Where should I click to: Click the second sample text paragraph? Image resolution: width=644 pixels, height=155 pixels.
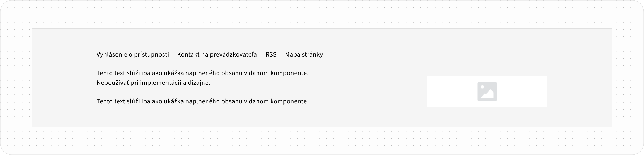(x=202, y=101)
